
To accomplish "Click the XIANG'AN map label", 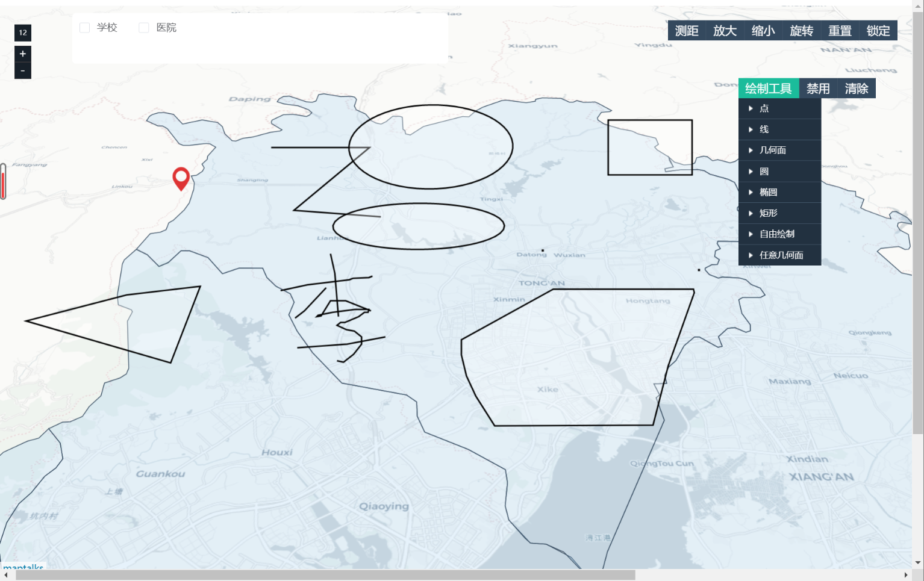I will coord(822,477).
